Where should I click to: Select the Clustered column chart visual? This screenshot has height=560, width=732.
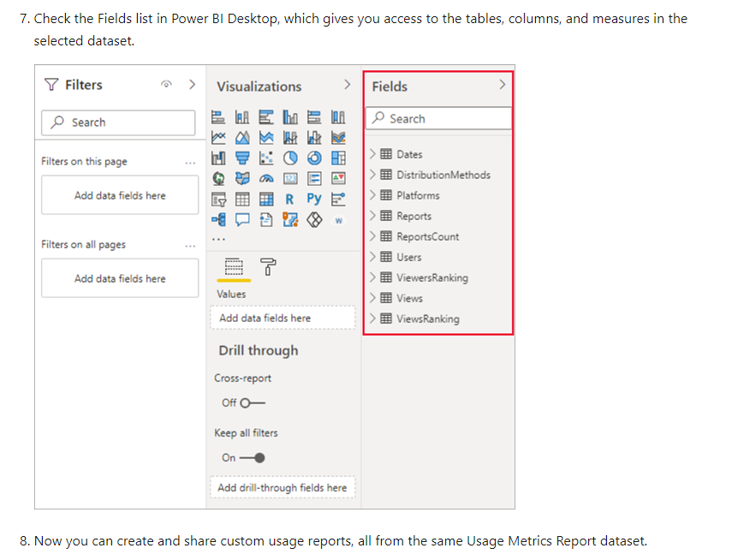tap(290, 116)
